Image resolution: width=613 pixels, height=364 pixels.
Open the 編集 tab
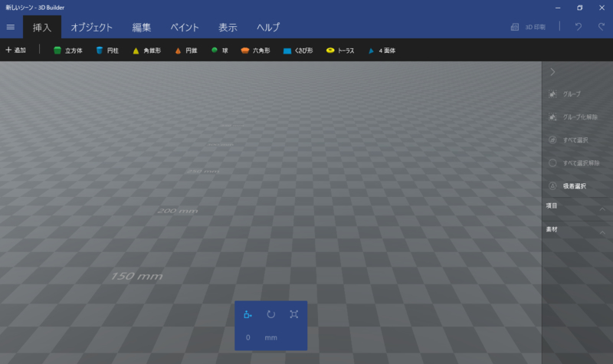coord(142,28)
